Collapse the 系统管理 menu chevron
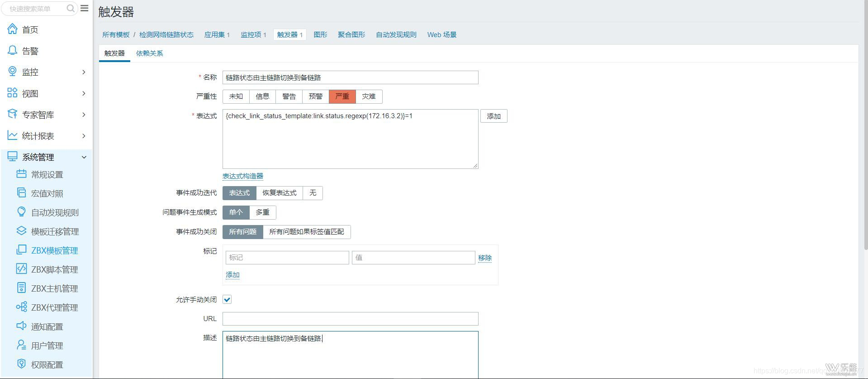 84,157
